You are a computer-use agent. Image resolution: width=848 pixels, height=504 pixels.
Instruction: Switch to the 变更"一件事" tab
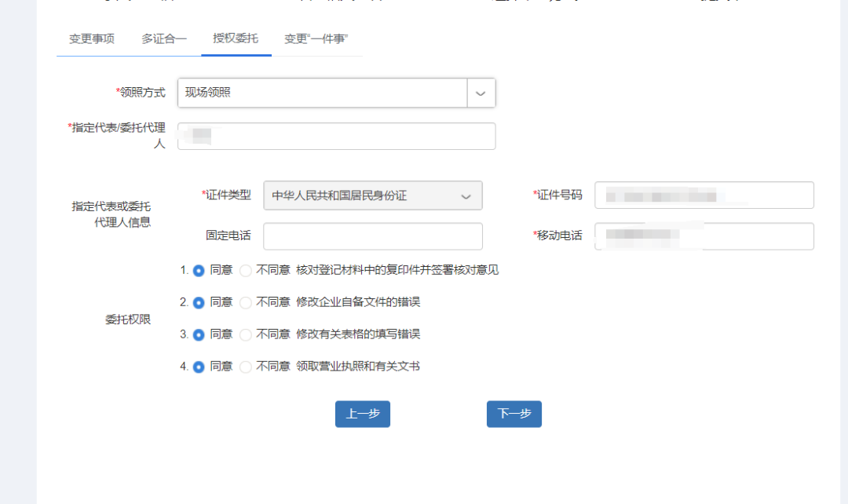click(317, 38)
